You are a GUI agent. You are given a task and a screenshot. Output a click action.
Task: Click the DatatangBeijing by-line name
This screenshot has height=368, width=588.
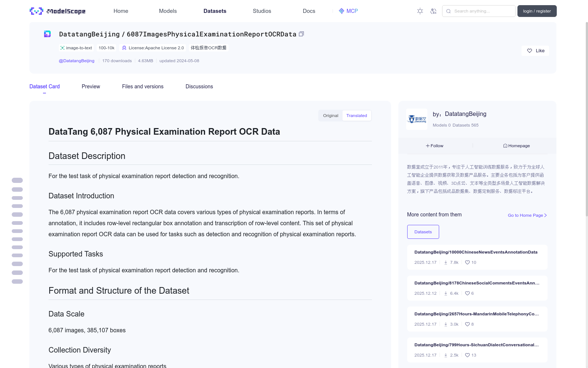point(466,114)
